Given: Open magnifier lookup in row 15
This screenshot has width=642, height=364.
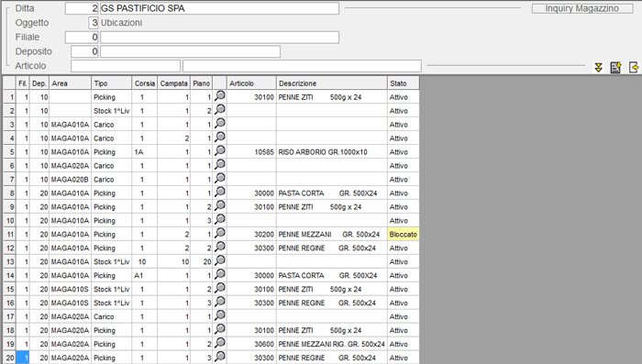Looking at the screenshot, I should 220,288.
